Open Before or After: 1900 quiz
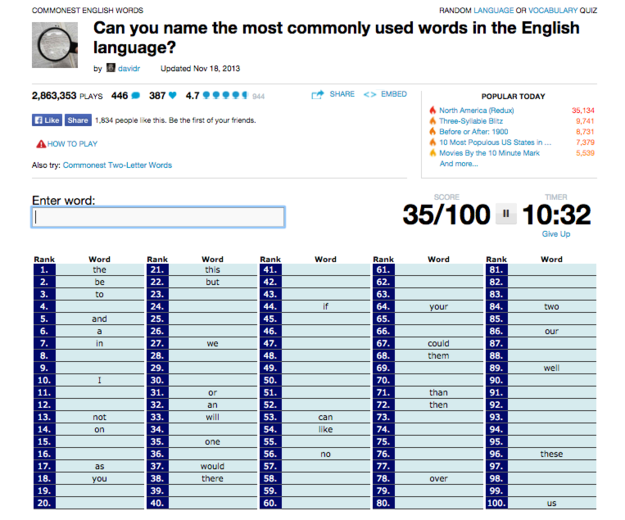625x520 pixels. (x=474, y=131)
